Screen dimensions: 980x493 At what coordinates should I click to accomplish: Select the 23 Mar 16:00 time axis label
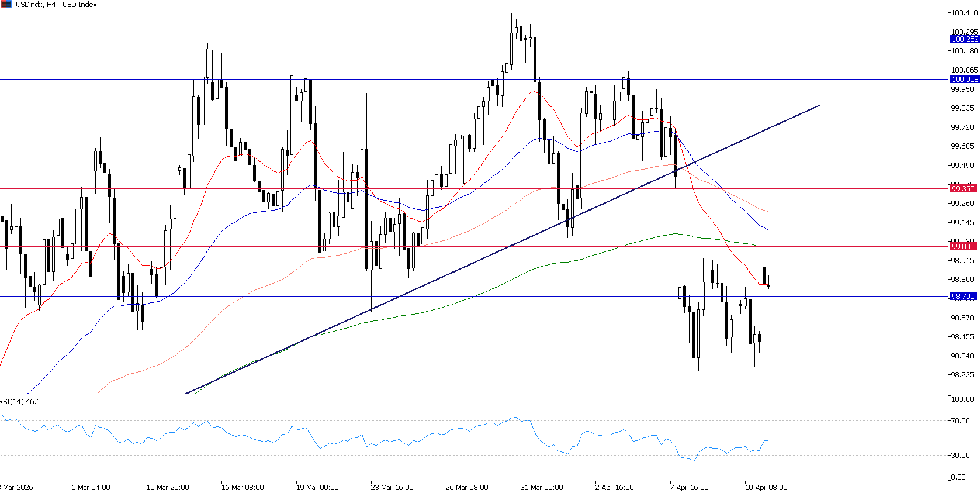coord(392,487)
